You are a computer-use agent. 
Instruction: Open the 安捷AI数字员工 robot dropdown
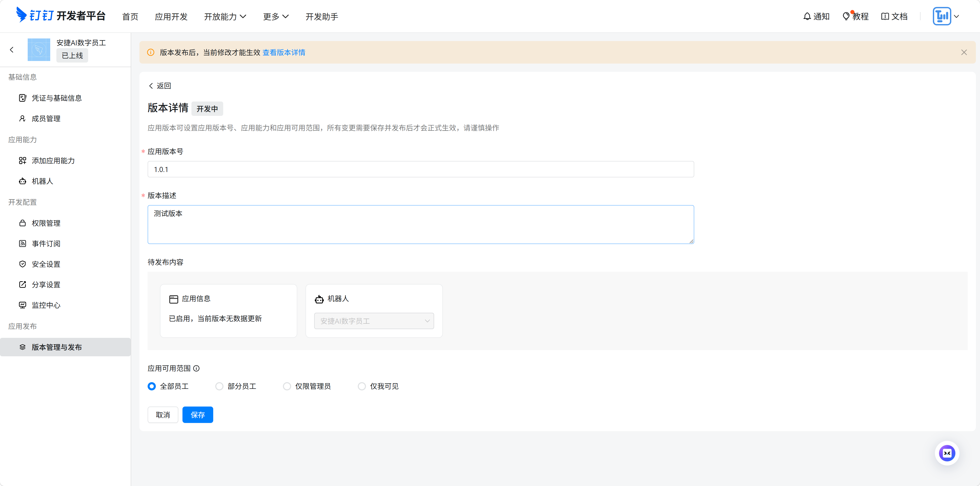coord(374,321)
